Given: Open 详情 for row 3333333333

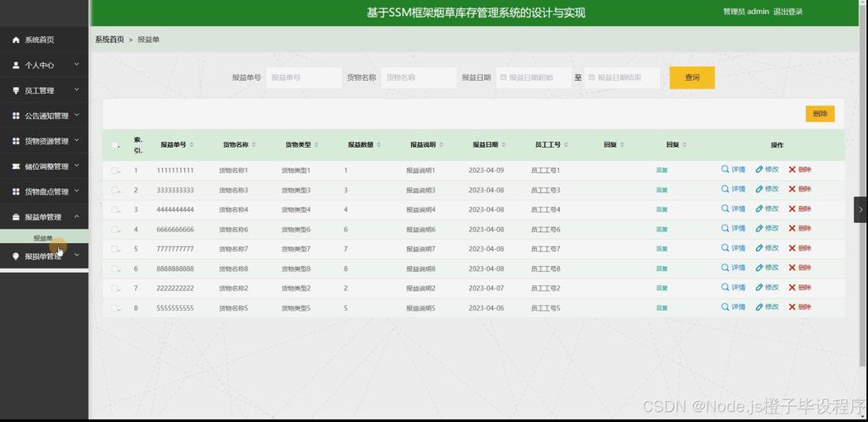Looking at the screenshot, I should point(733,189).
